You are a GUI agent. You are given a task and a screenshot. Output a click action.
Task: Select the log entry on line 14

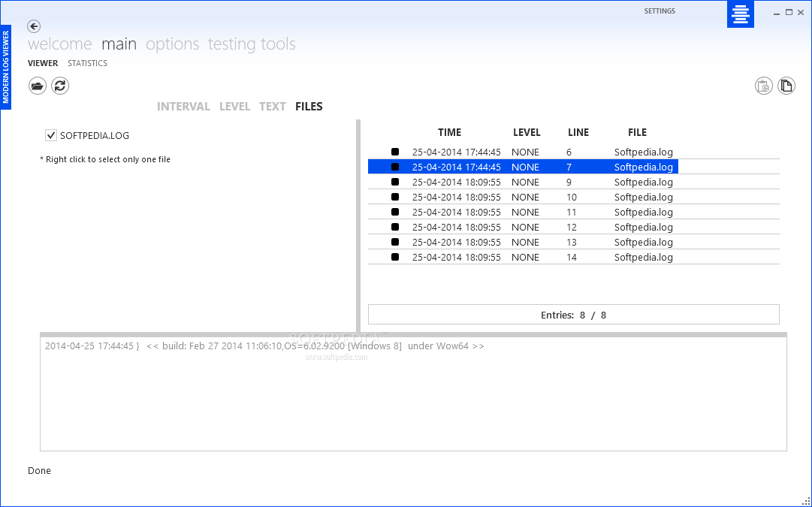(574, 257)
